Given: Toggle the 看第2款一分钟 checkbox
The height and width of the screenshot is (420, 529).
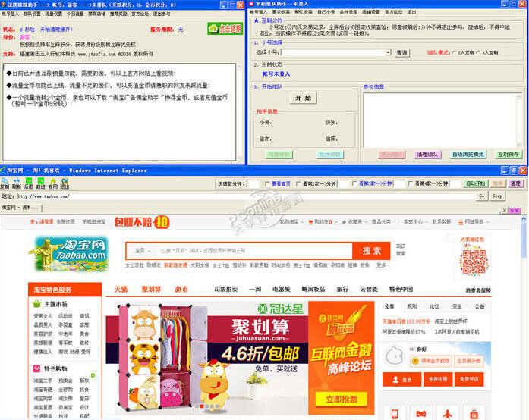Looking at the screenshot, I should point(298,183).
